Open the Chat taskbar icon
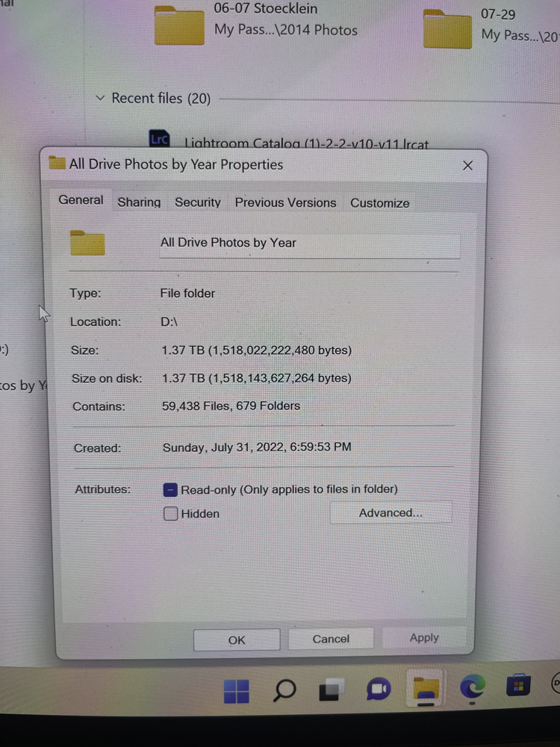The image size is (560, 747). tap(379, 689)
